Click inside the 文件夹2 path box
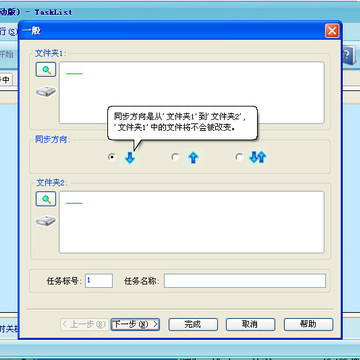Image resolution: width=360 pixels, height=360 pixels. 192,222
